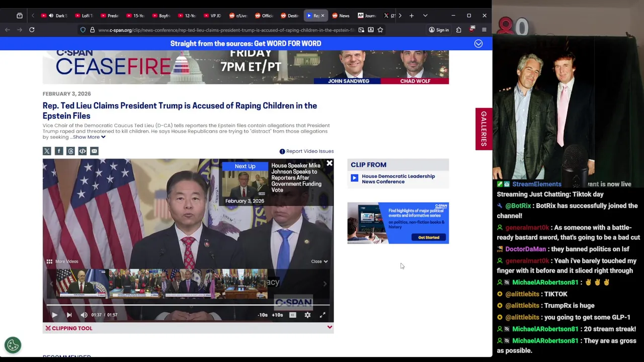Rewind the video ten seconds
The height and width of the screenshot is (362, 644).
pos(263,315)
